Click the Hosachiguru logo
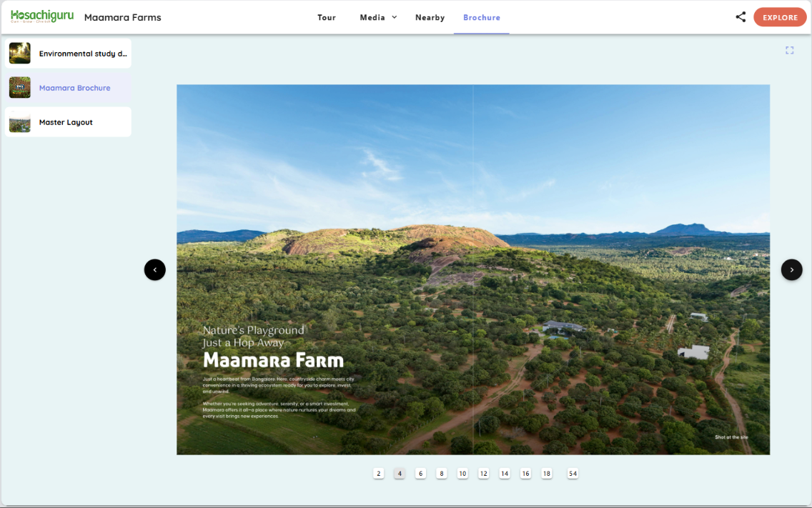 tap(42, 16)
